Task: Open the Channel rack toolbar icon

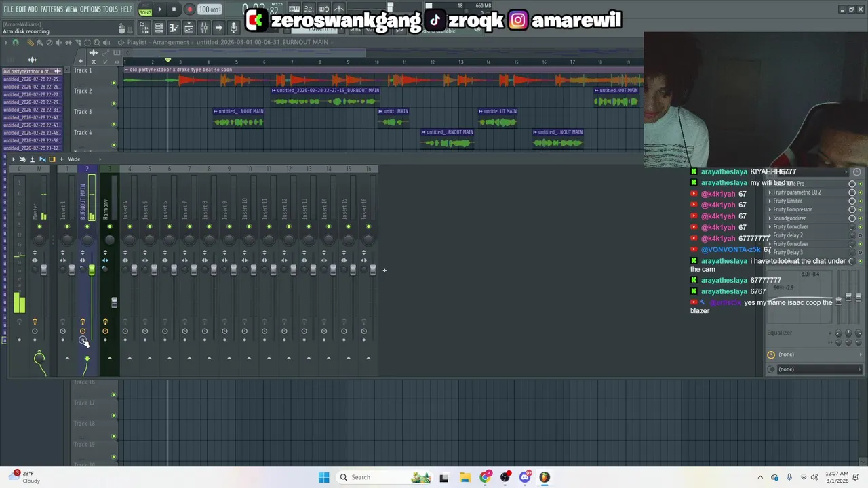Action: point(159,28)
